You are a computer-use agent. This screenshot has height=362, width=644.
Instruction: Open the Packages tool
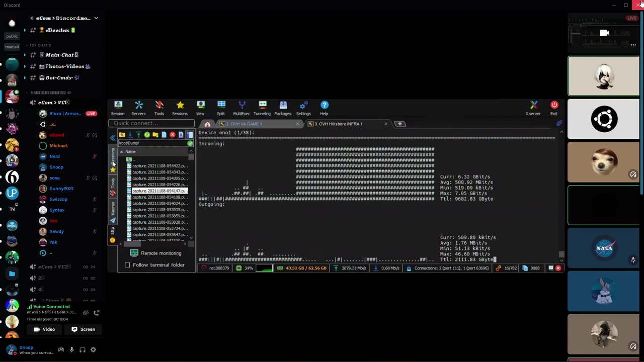283,108
